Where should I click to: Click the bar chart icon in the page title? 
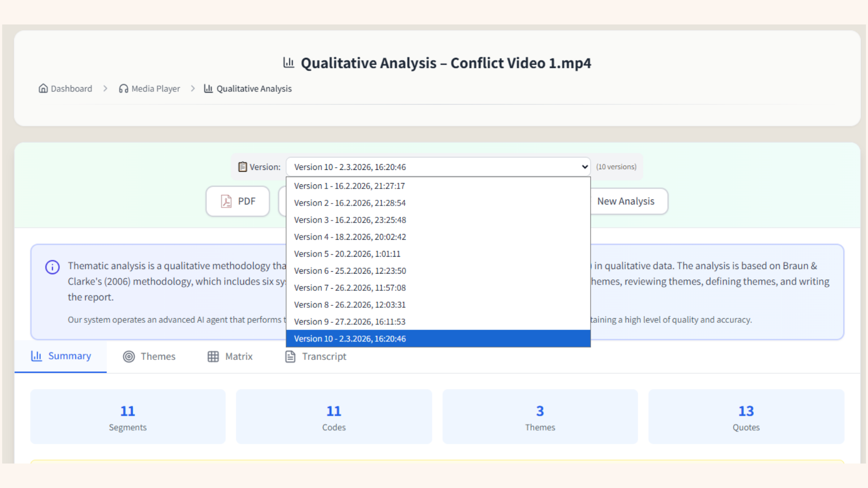coord(288,62)
